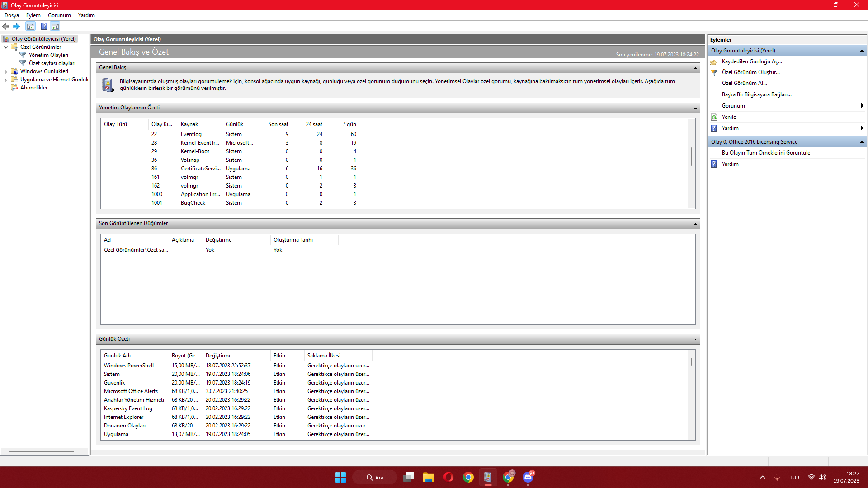The image size is (868, 488).
Task: Click Yönetim Olayları summary vertical scrollbar
Action: click(x=691, y=156)
